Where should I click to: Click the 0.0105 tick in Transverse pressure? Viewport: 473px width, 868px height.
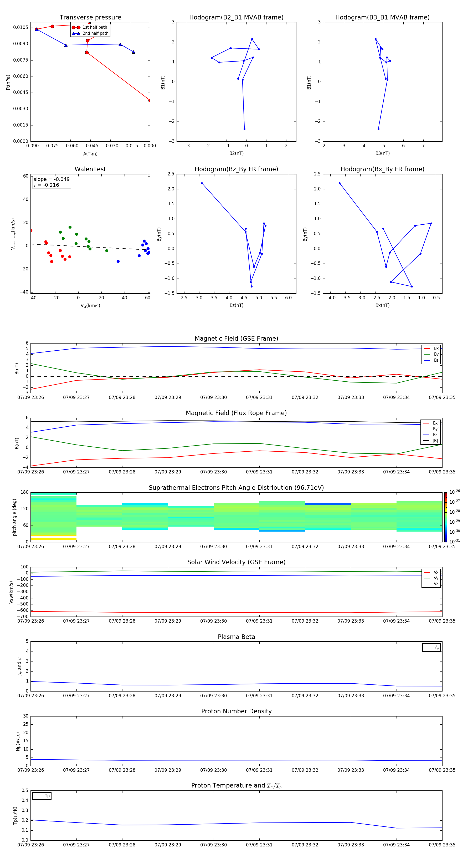click(20, 27)
